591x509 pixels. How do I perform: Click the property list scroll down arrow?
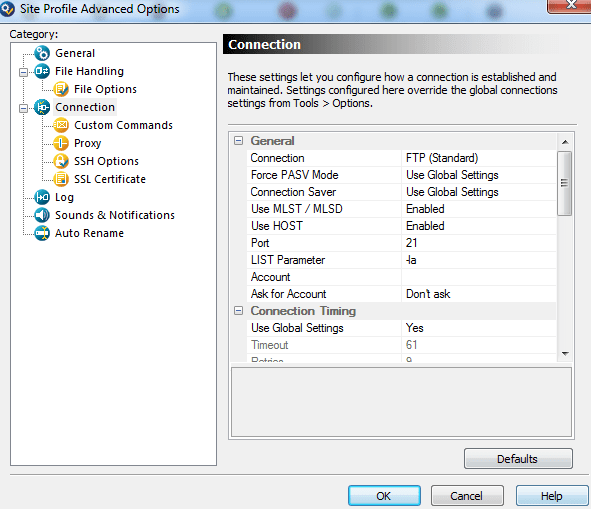[x=565, y=354]
